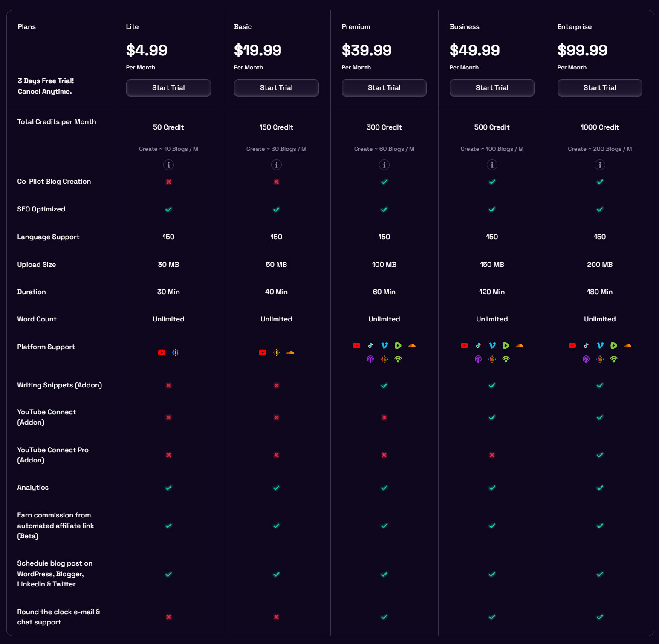Click 'Analytics' row label

pos(33,488)
